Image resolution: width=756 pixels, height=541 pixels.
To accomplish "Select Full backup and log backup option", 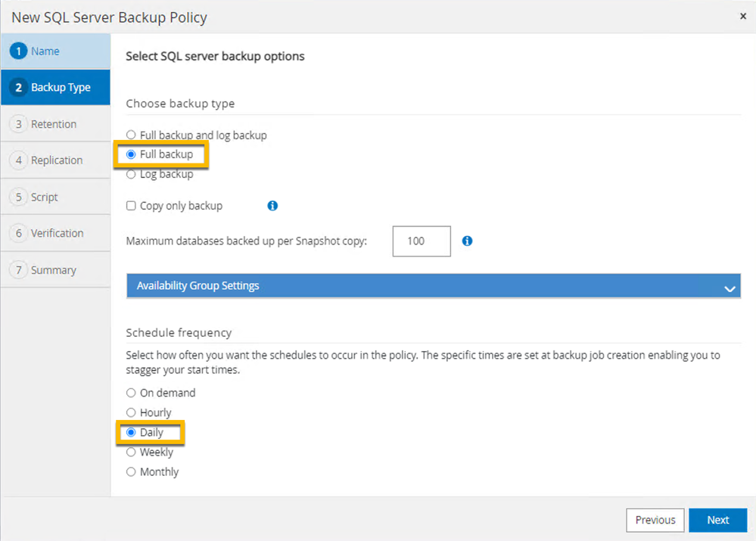I will 131,135.
